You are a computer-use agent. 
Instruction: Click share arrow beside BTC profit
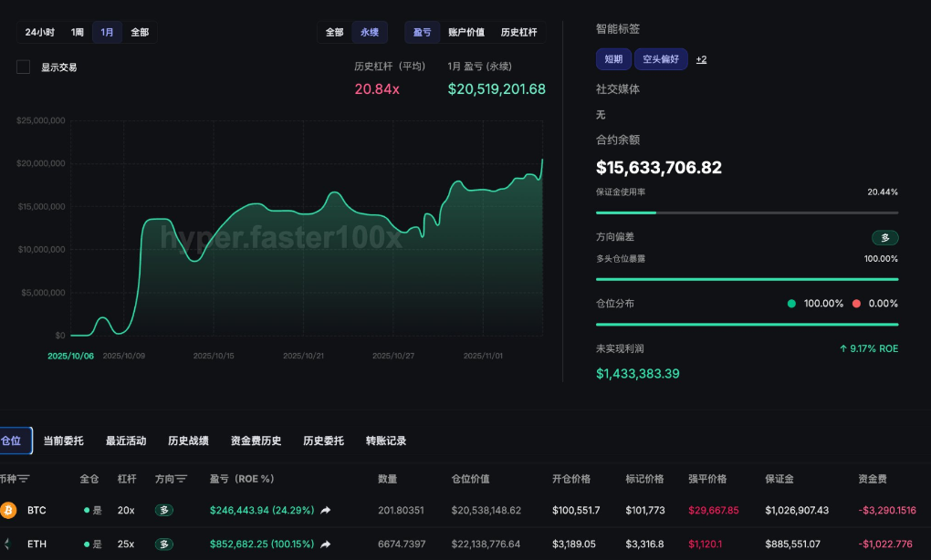point(326,511)
